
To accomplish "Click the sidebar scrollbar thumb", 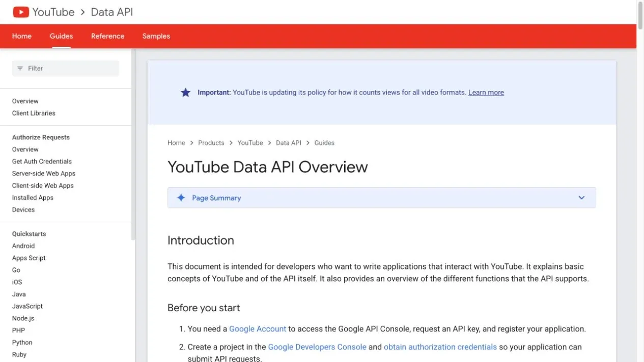I will 133,144.
